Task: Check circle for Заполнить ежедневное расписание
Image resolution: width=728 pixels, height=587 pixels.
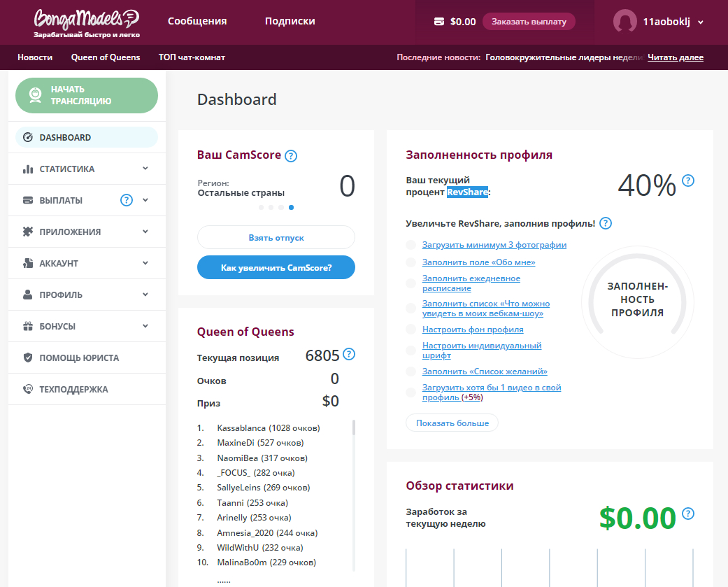Action: [x=411, y=283]
